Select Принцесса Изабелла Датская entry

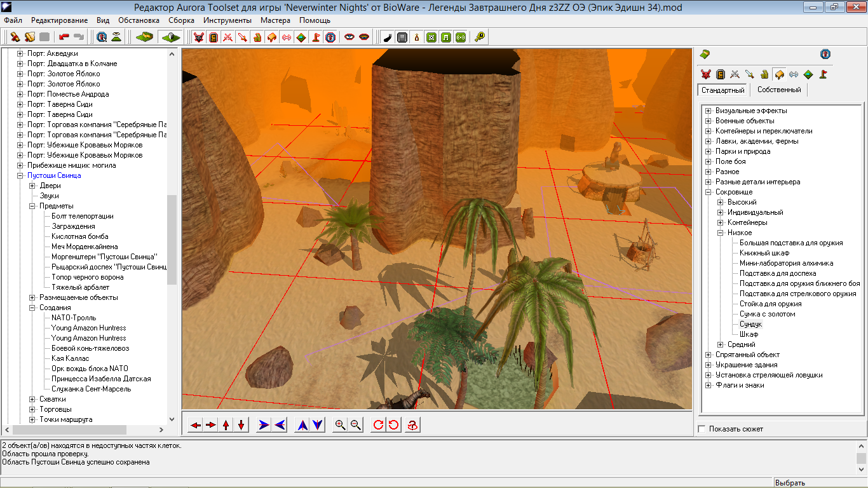coord(101,379)
